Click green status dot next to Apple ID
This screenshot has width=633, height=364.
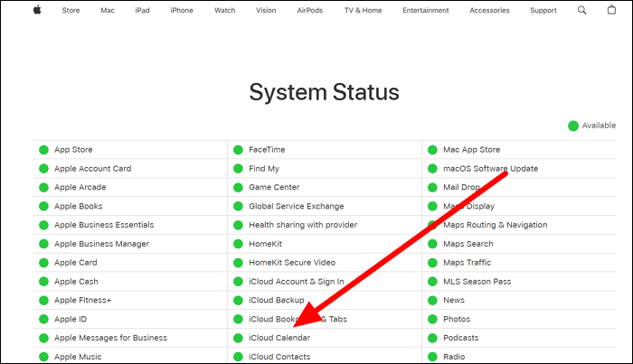tap(43, 319)
